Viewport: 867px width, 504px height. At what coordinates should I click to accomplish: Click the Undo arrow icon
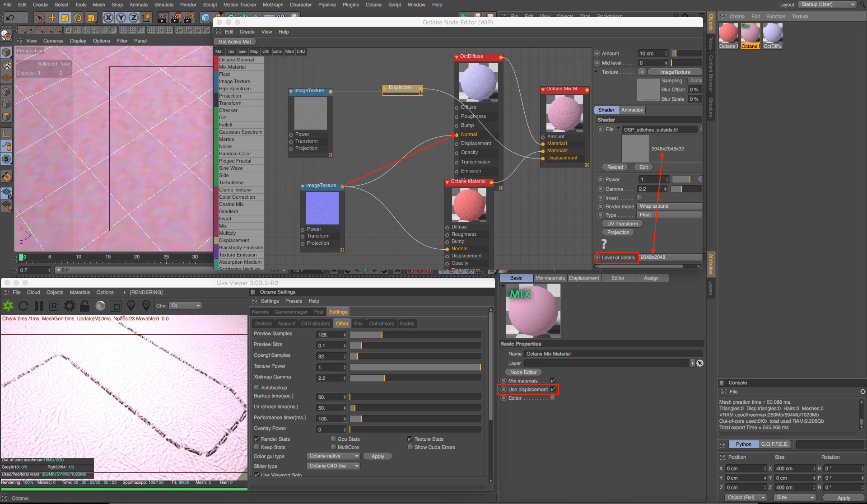10,18
